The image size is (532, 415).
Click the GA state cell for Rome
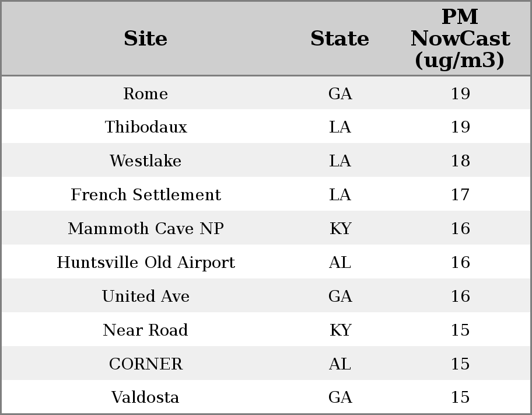(340, 93)
